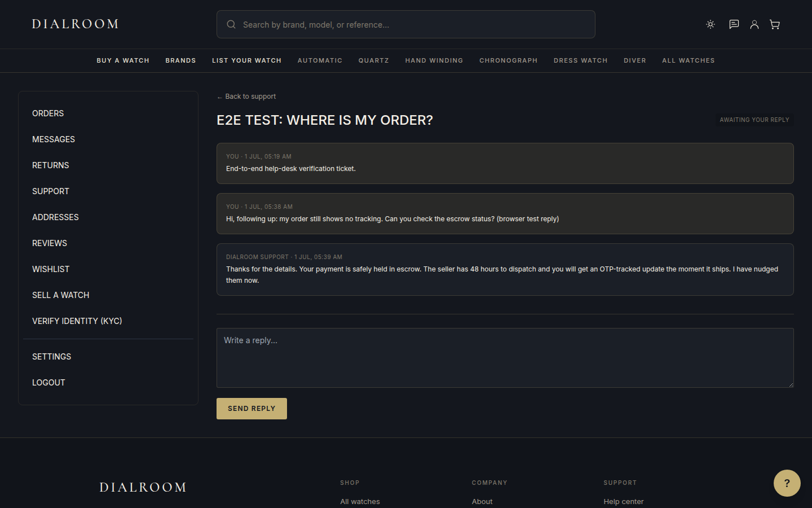Click the footer SHOP column heading
Viewport: 812px width, 508px height.
350,483
